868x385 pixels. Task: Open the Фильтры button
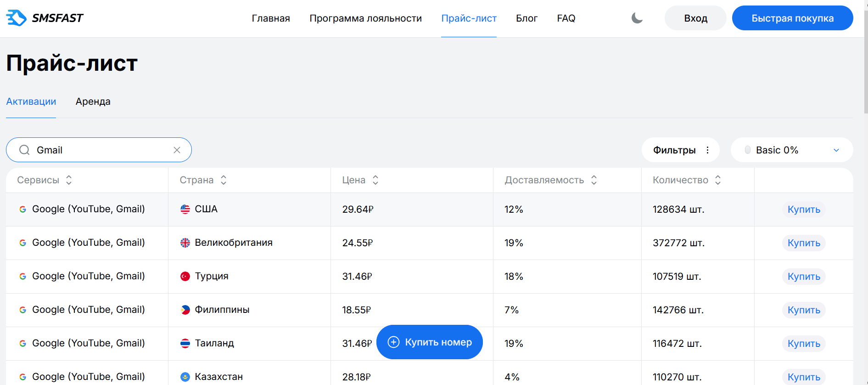pyautogui.click(x=680, y=150)
